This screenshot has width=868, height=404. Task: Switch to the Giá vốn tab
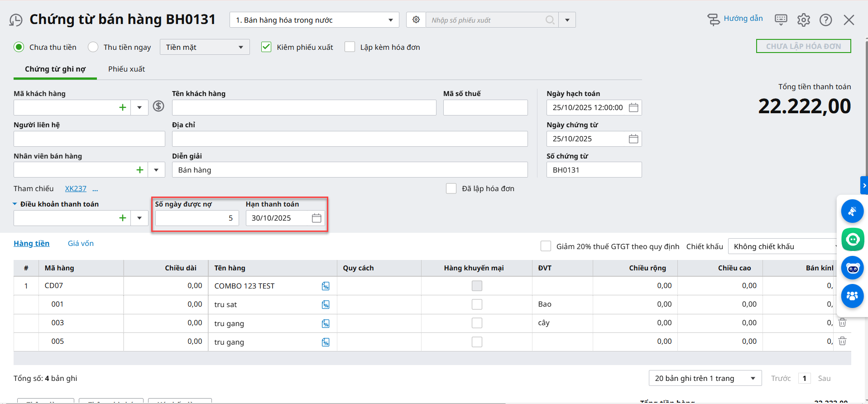81,243
